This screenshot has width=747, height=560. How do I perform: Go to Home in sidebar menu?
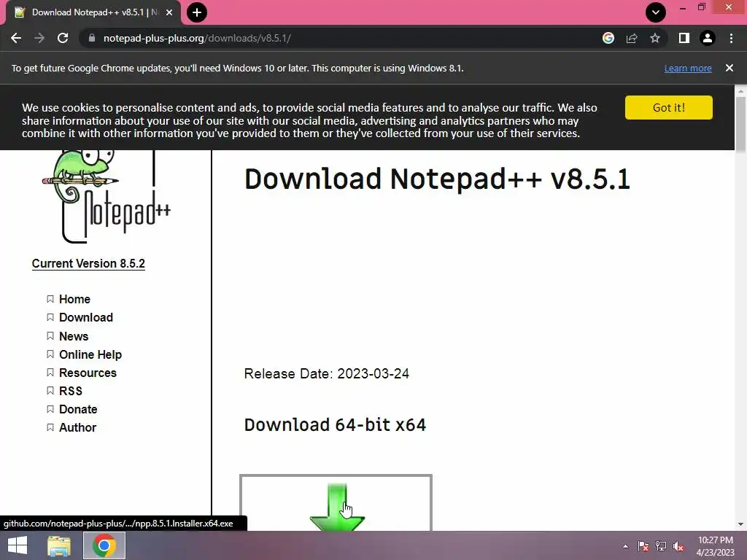pos(74,299)
